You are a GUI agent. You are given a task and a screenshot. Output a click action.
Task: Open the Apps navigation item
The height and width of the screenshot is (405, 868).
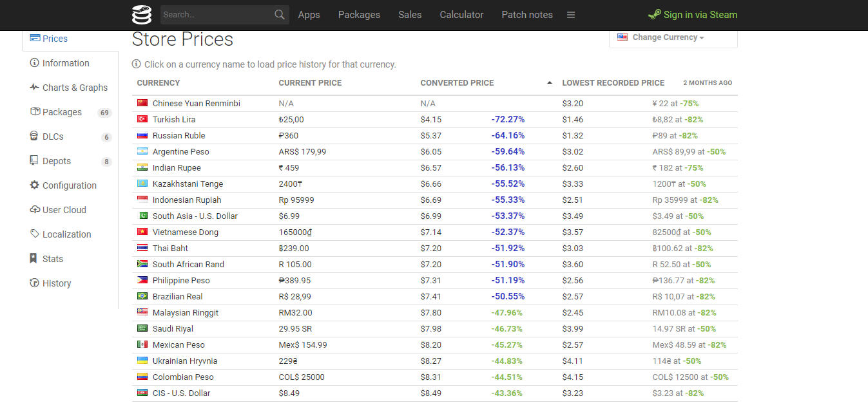tap(309, 14)
